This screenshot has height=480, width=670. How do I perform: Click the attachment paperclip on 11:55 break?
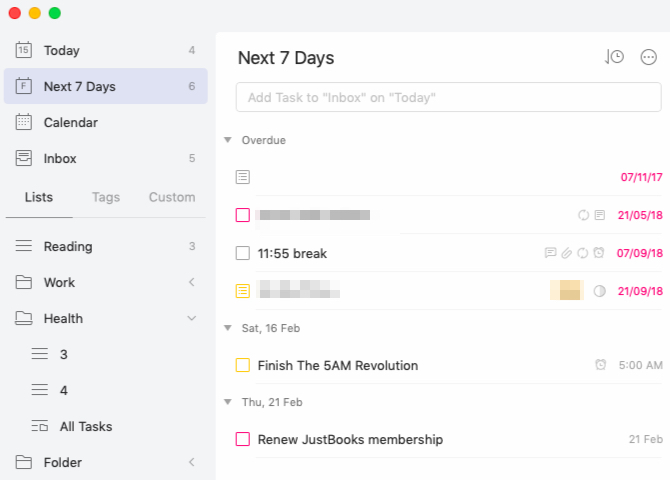[566, 253]
